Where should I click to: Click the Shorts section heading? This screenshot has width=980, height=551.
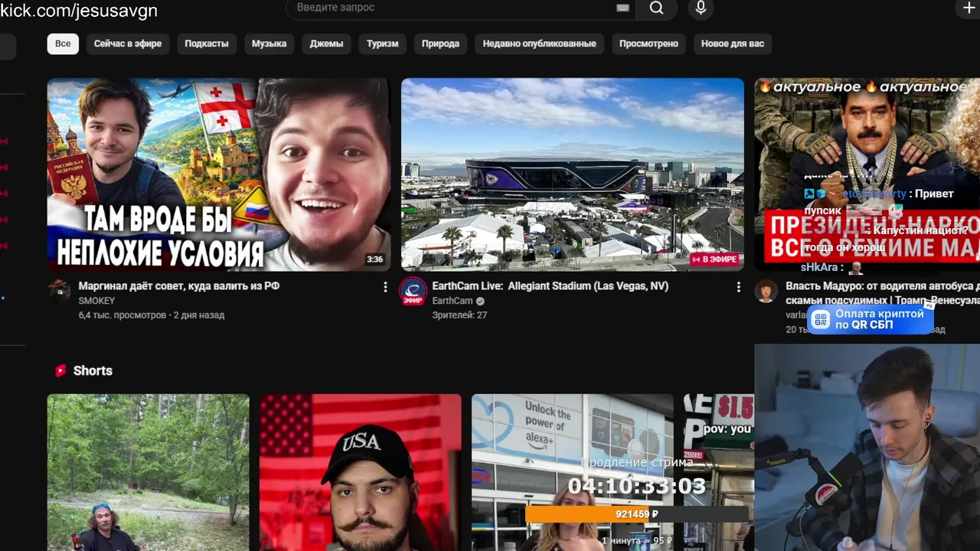[x=93, y=370]
